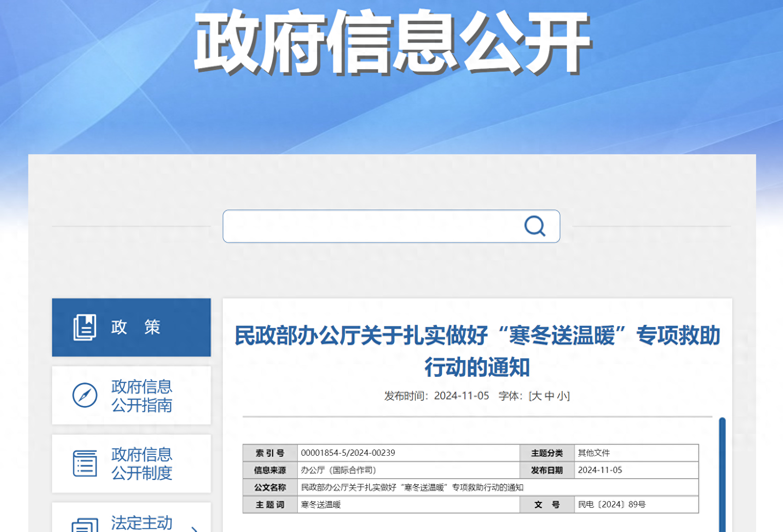Click 公文名称 value in the table
The image size is (783, 532).
click(412, 487)
